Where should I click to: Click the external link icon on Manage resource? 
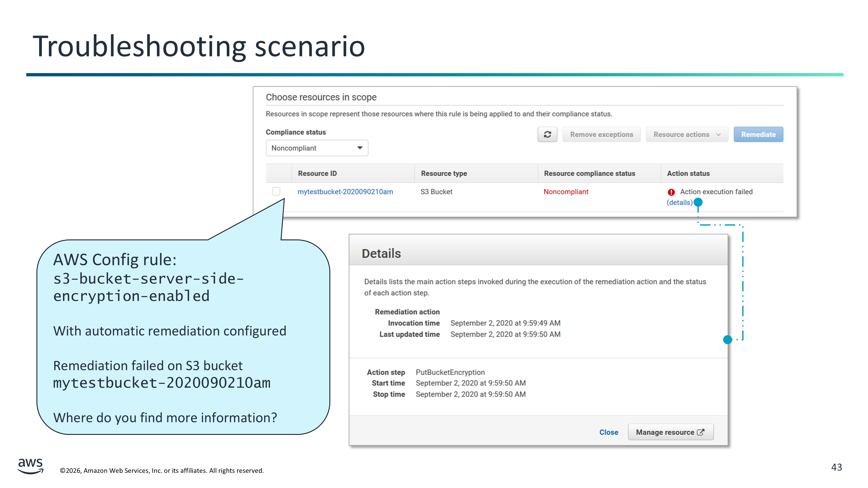pos(700,432)
